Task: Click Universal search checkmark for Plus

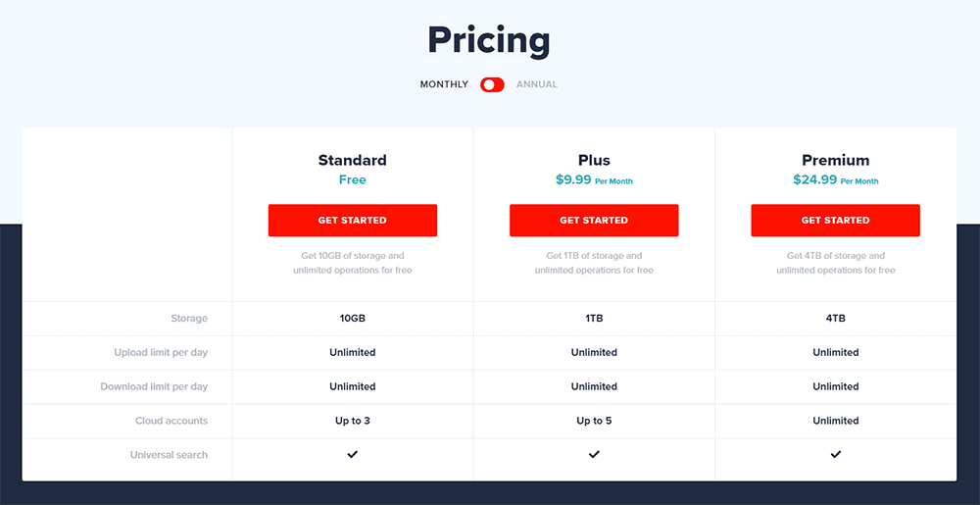Action: point(594,455)
